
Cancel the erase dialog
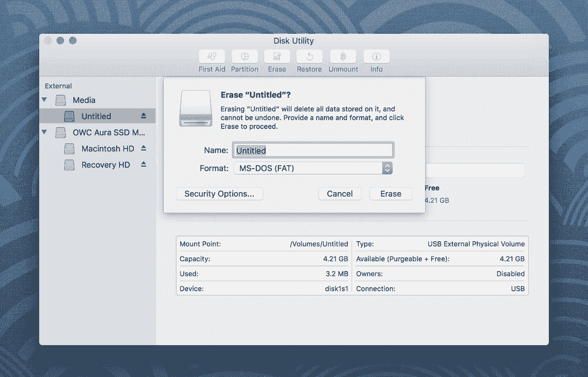pyautogui.click(x=340, y=194)
